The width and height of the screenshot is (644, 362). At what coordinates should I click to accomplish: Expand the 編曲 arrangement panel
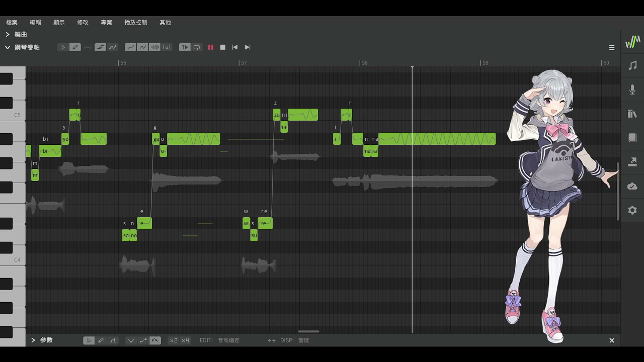point(8,34)
